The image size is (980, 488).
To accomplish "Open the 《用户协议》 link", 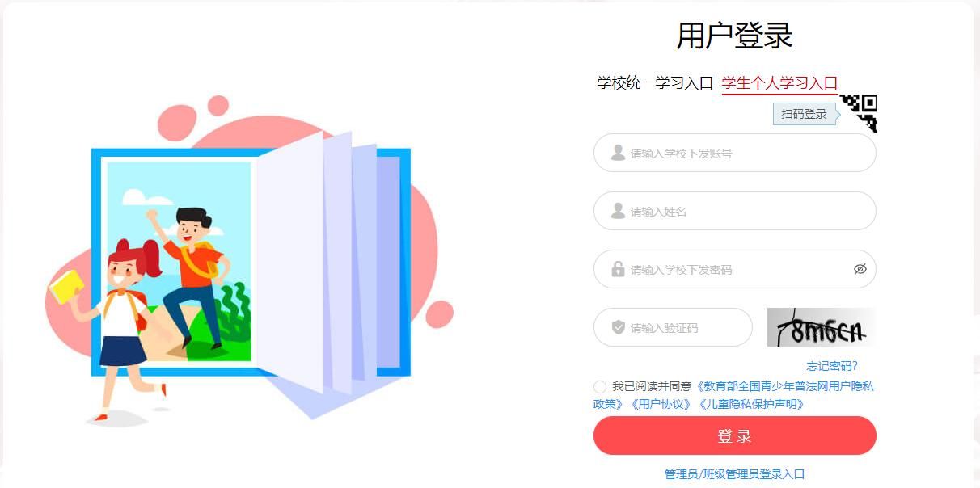I will (661, 404).
